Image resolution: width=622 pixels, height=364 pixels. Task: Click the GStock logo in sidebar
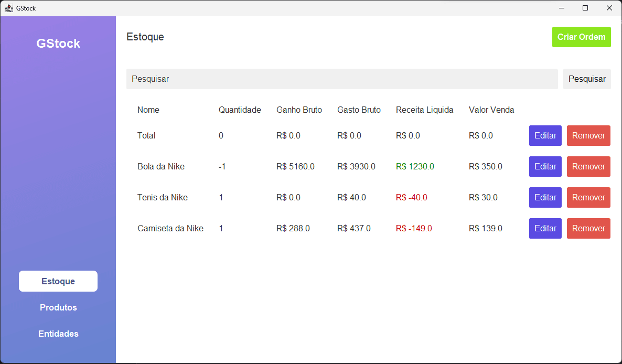click(58, 44)
